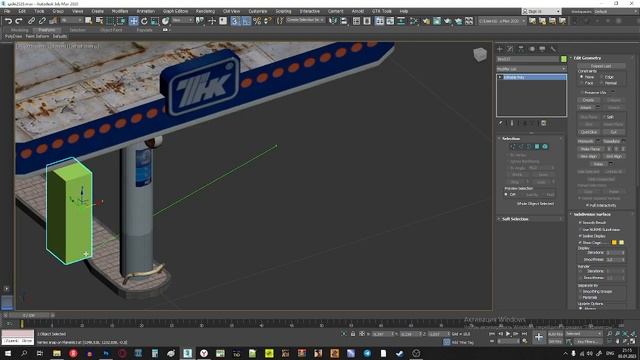Toggle the 3D Snaps button
This screenshot has width=640, height=360.
pos(235,21)
